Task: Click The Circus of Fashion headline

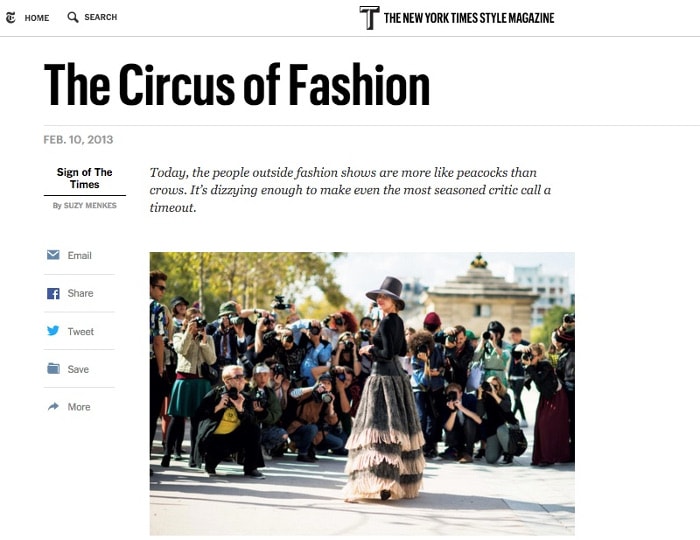Action: (237, 85)
